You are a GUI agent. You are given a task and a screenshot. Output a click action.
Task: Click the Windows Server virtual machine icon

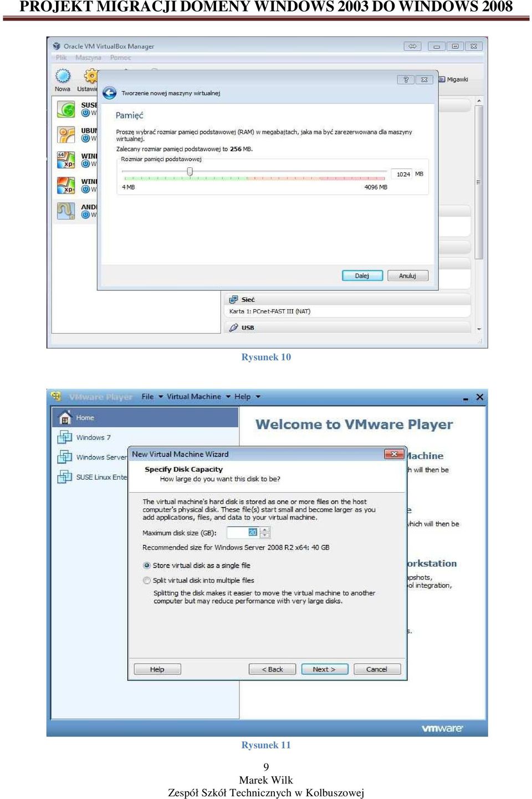tap(64, 457)
